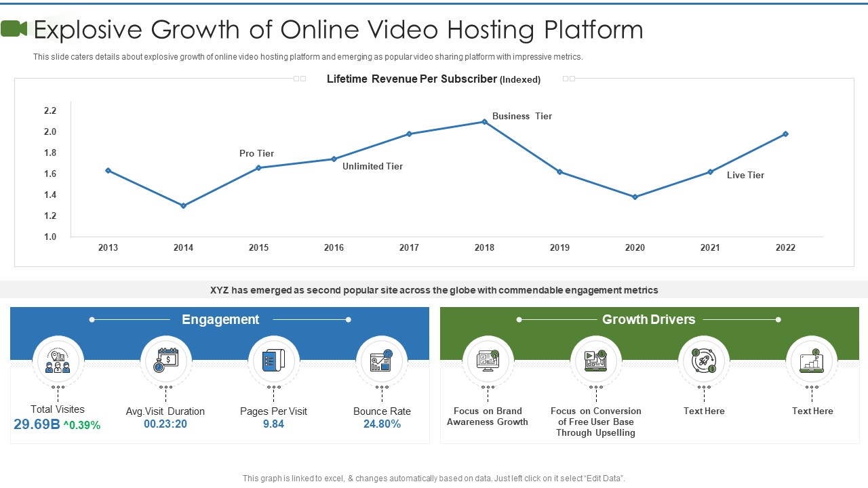This screenshot has height=488, width=868.
Task: Select the 2021 data point near Live Tier
Action: coord(710,172)
